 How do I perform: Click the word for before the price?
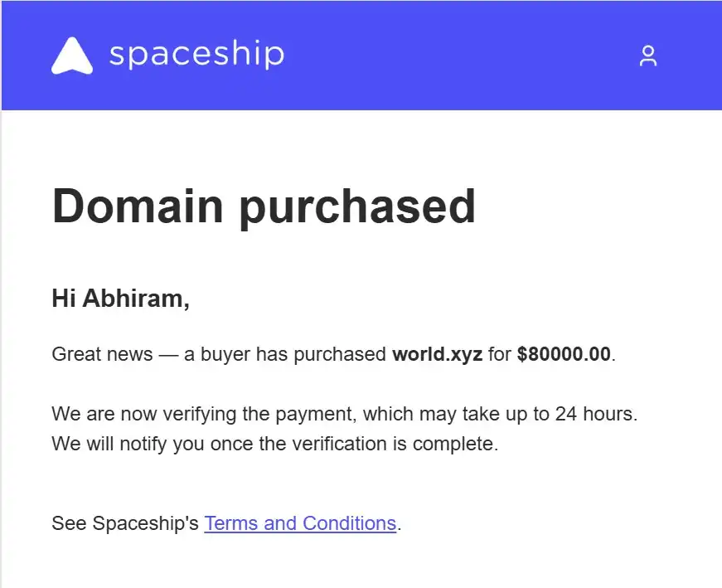coord(500,354)
